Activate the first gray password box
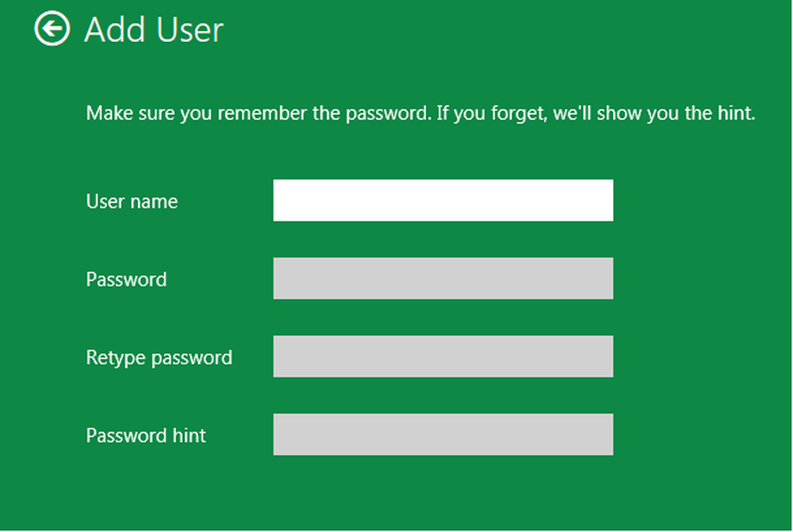 (x=442, y=278)
